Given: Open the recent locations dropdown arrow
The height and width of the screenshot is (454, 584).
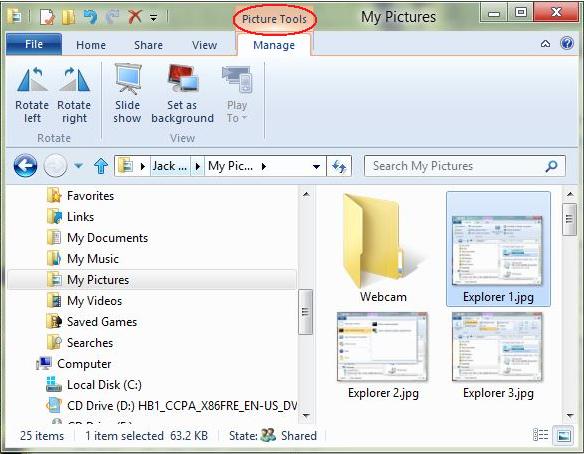Looking at the screenshot, I should [78, 166].
